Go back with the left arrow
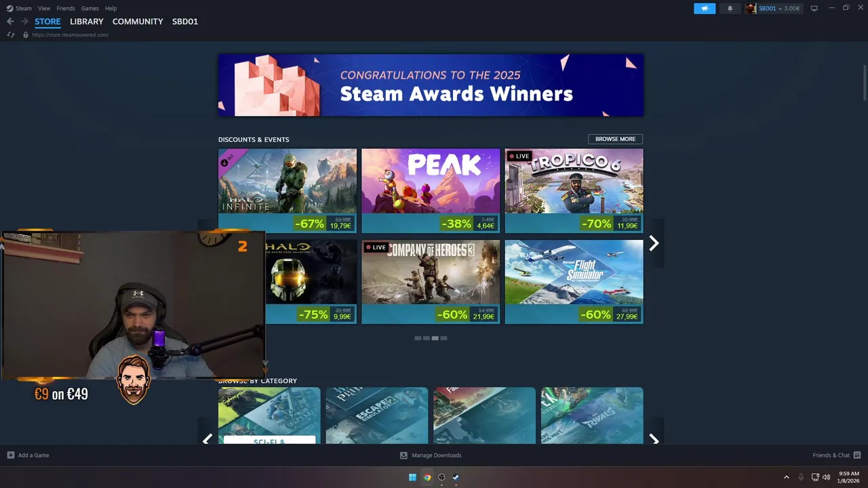 pyautogui.click(x=10, y=22)
